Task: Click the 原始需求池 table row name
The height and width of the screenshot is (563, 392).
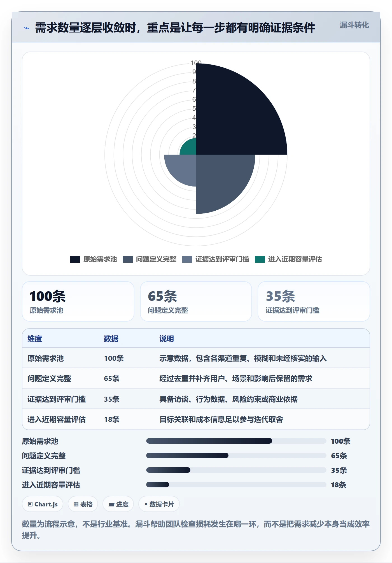Action: click(46, 358)
